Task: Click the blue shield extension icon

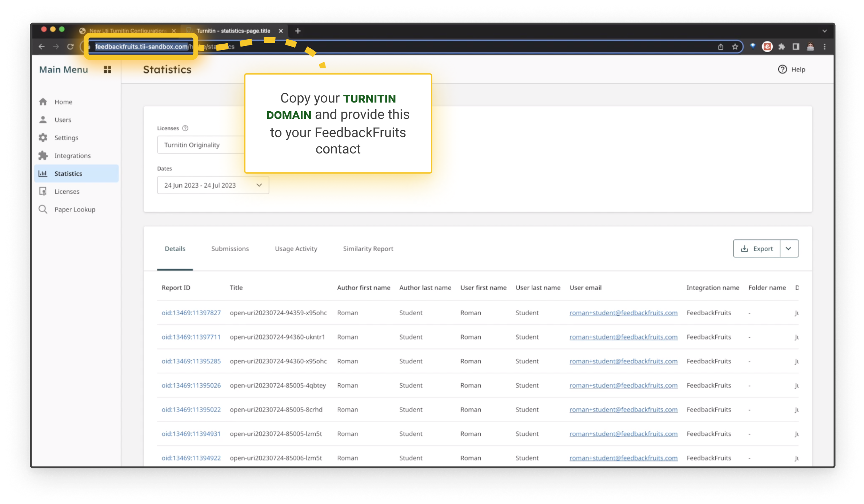Action: tap(753, 46)
